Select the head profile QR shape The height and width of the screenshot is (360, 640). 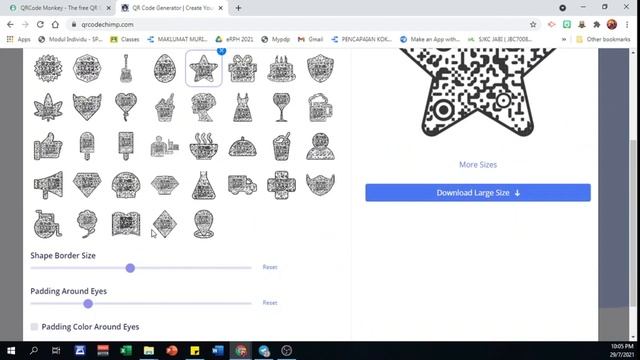(204, 107)
